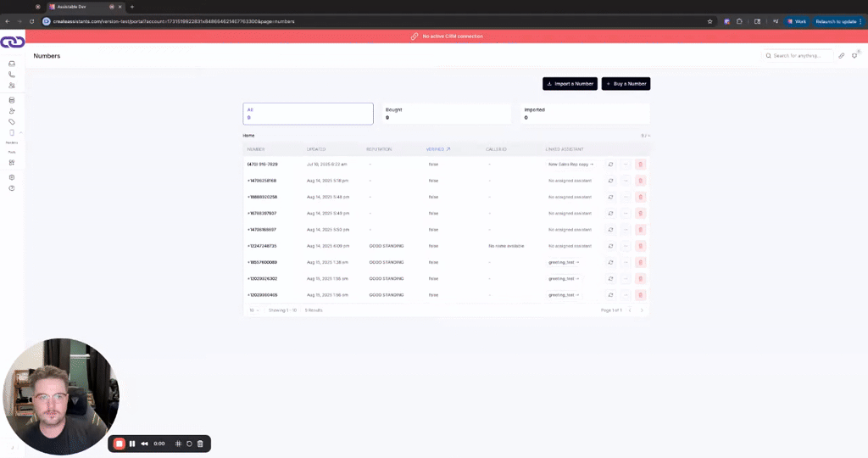
Task: Open Pools item in sidebar submenu
Action: click(12, 153)
